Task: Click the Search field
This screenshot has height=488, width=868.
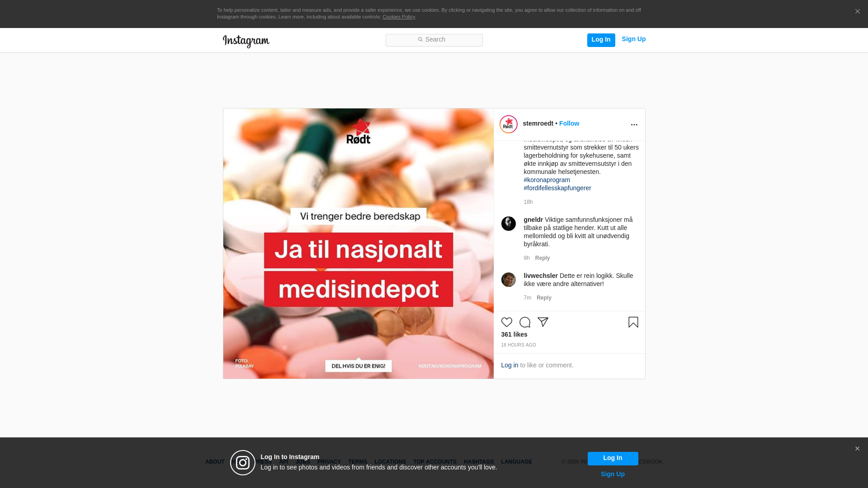Action: [434, 40]
